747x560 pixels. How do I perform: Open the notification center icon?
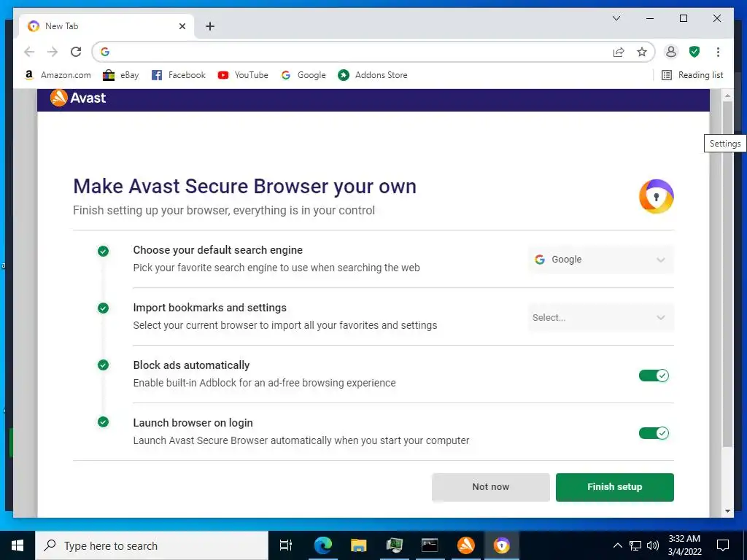(723, 545)
